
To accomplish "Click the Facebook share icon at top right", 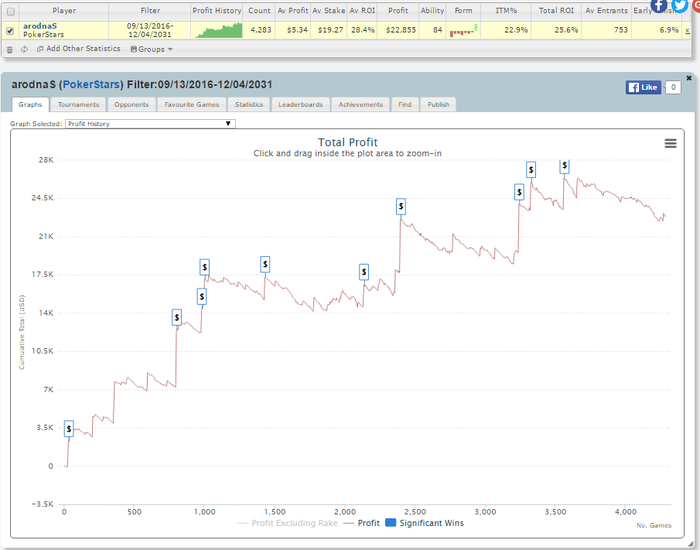I will [x=659, y=5].
